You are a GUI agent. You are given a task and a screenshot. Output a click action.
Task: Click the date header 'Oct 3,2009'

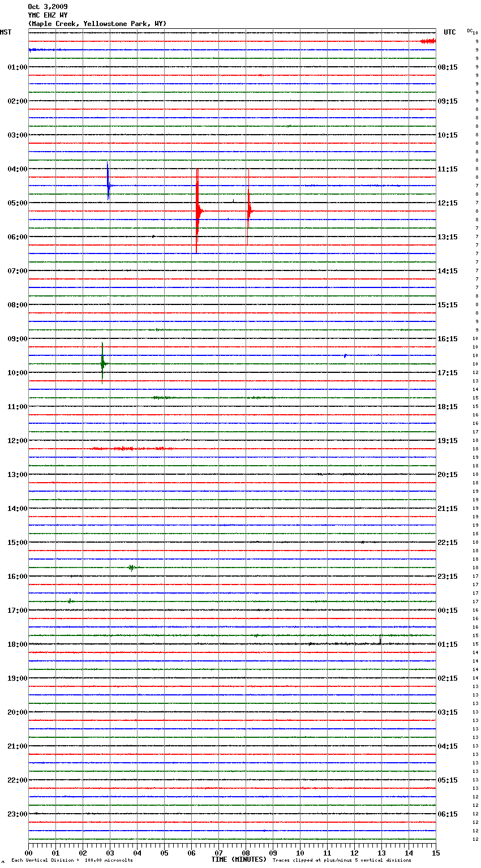[x=48, y=7]
